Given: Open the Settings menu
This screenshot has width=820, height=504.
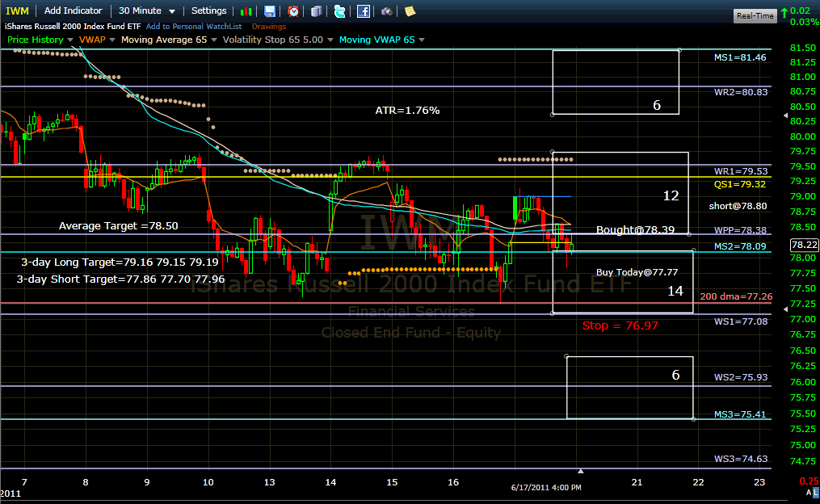Looking at the screenshot, I should (208, 11).
